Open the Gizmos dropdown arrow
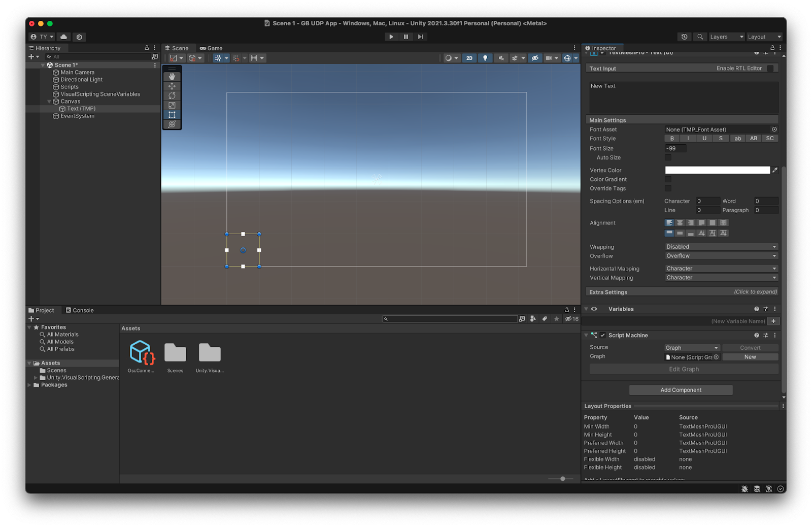The height and width of the screenshot is (527, 812). (576, 58)
